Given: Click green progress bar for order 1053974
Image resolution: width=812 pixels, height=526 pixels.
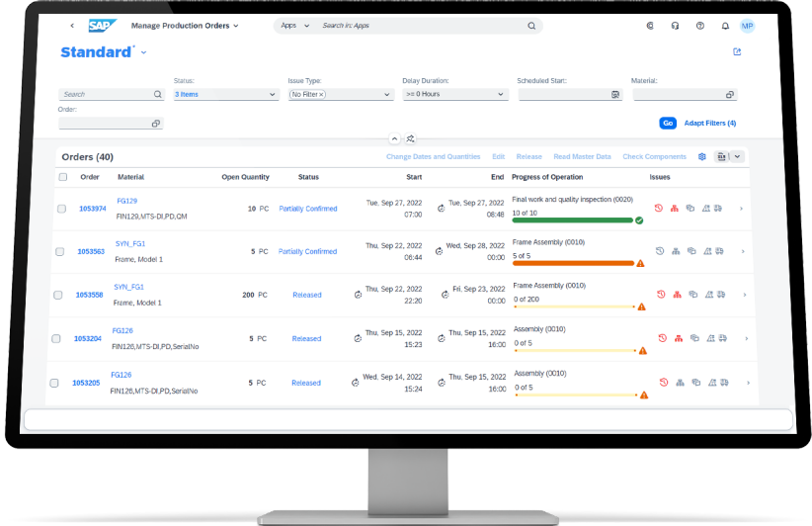Looking at the screenshot, I should [572, 219].
